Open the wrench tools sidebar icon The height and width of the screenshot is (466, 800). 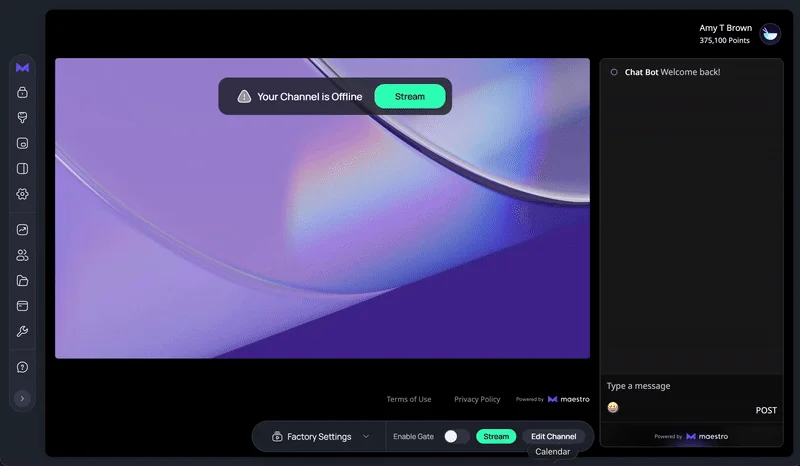click(22, 331)
